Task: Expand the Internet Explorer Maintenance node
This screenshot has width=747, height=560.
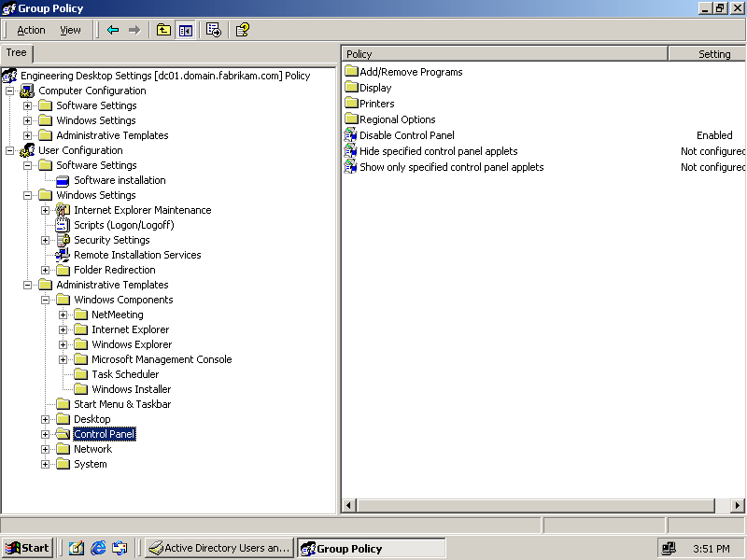Action: pos(46,210)
